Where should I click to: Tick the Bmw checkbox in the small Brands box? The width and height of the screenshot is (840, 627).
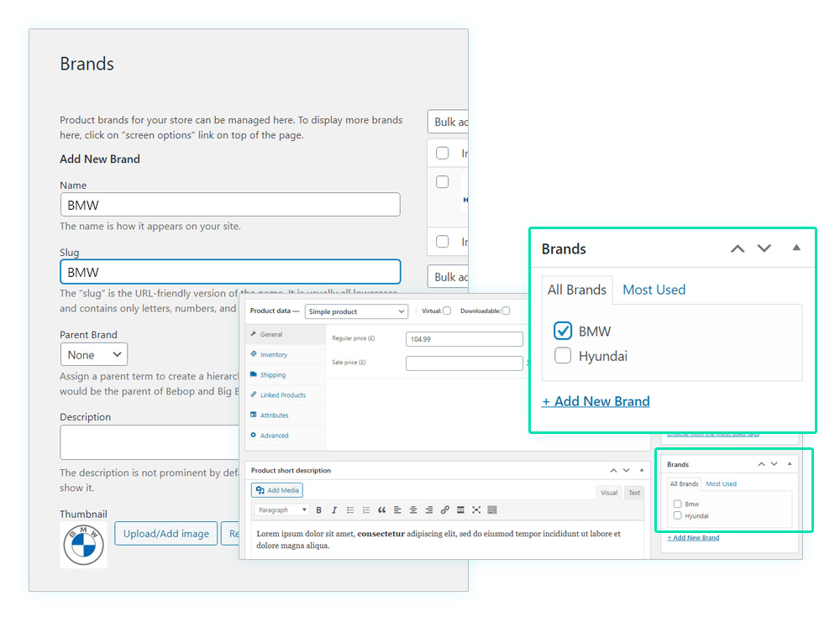(x=678, y=504)
